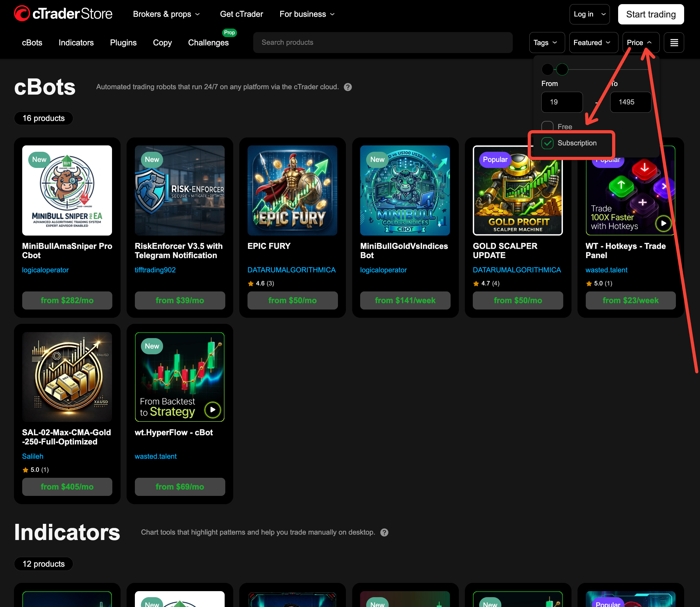The width and height of the screenshot is (700, 607).
Task: Open the Plugins tab
Action: coord(123,43)
